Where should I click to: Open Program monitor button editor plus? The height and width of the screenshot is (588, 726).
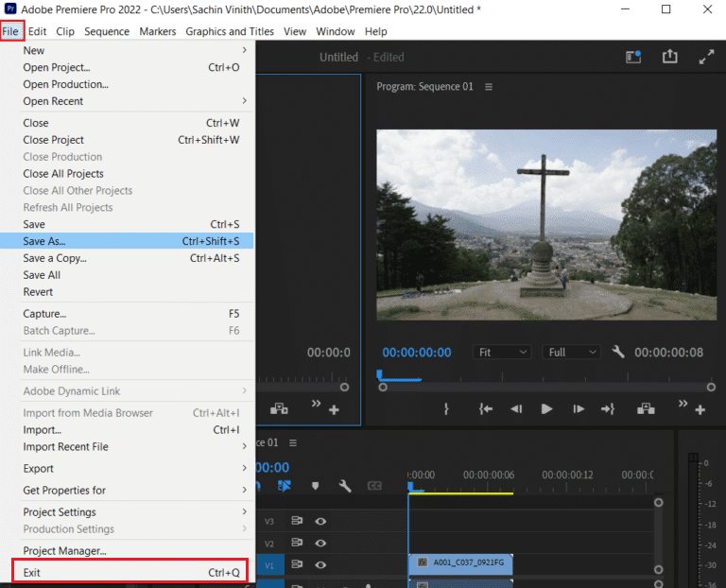(700, 409)
